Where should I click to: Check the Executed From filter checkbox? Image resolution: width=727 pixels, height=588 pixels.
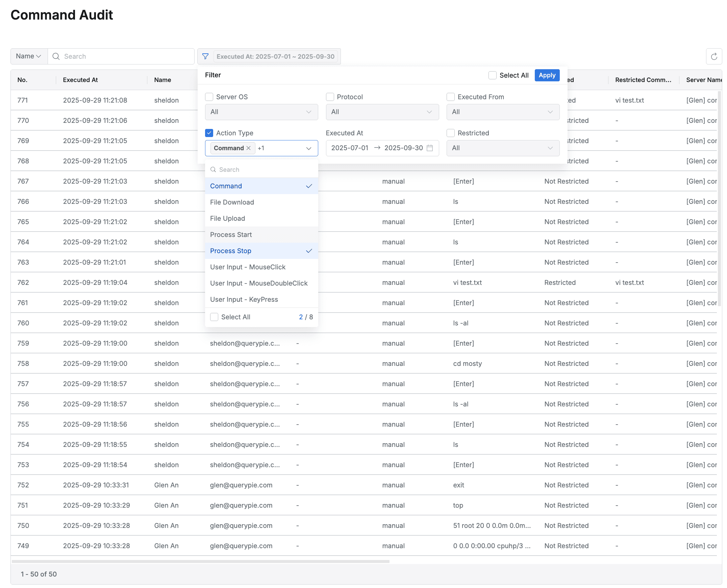451,97
